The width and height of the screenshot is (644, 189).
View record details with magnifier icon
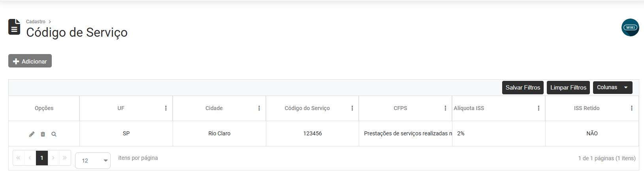coord(54,134)
